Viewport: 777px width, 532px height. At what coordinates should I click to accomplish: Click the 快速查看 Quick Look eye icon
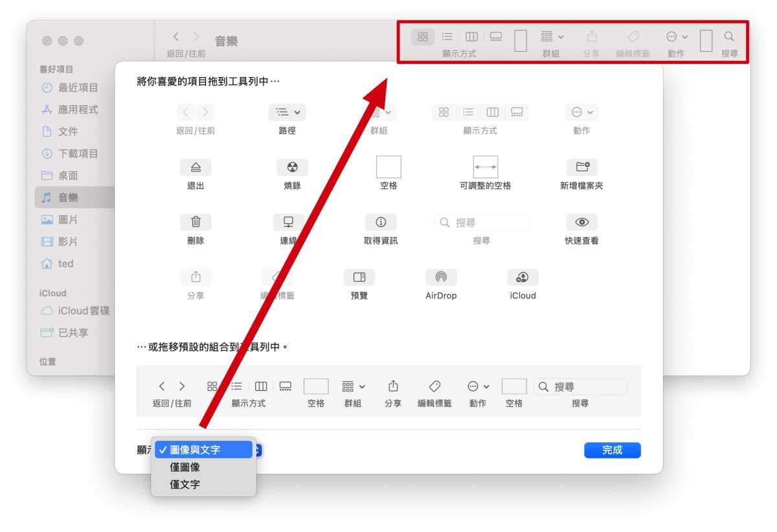click(581, 222)
